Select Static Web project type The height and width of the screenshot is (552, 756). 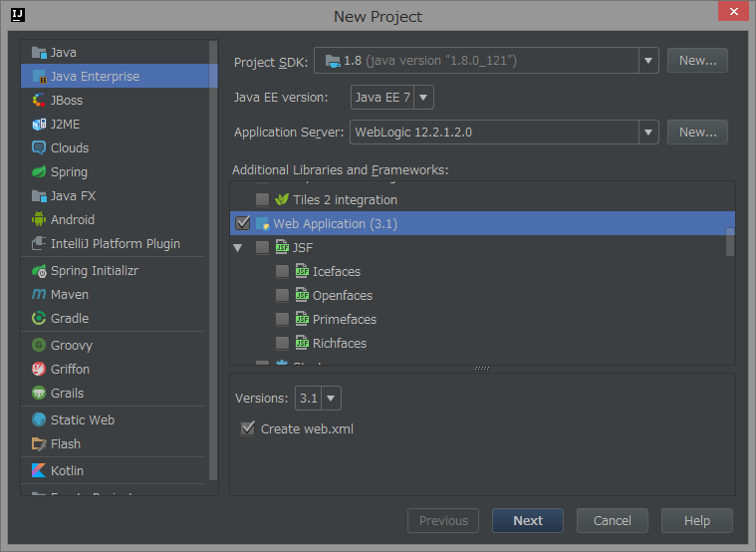click(x=116, y=419)
